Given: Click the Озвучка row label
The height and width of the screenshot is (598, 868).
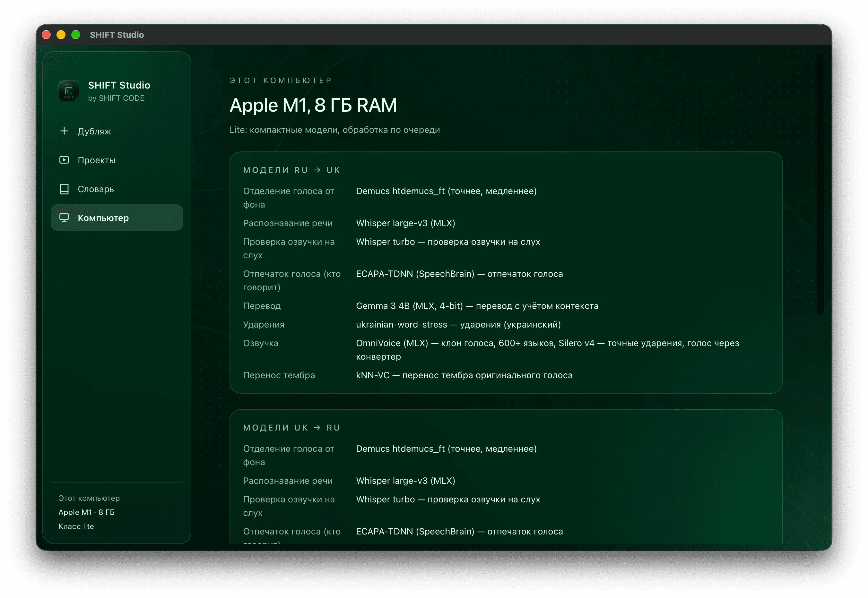Looking at the screenshot, I should pos(261,343).
